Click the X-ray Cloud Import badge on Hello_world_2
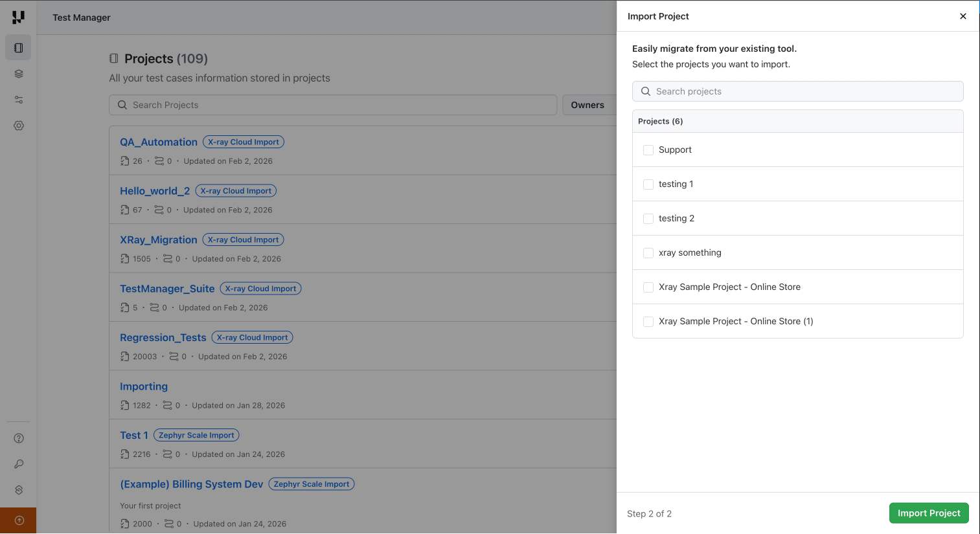 [x=235, y=190]
